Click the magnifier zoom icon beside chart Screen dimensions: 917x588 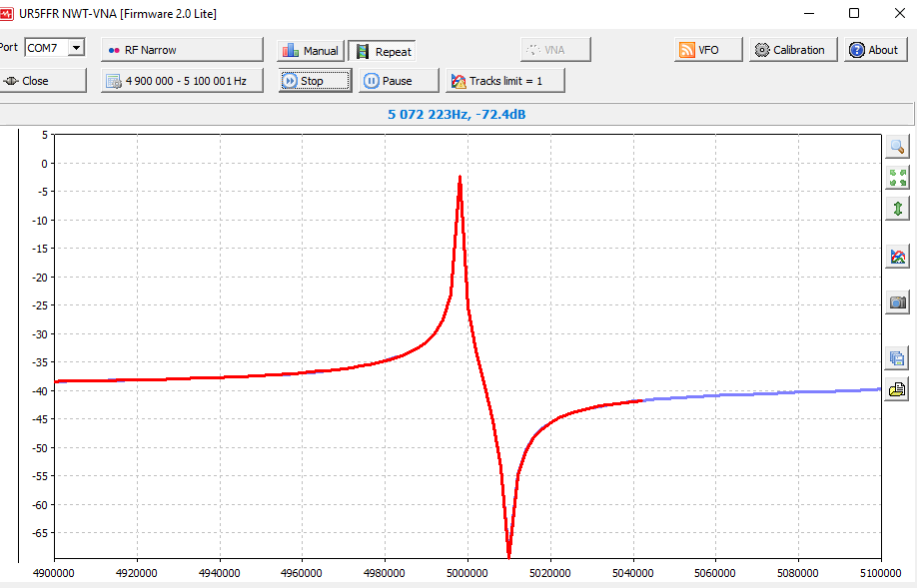(x=897, y=147)
